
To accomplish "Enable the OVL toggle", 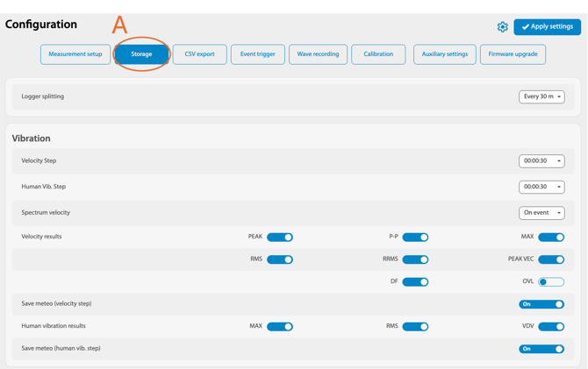I will tap(551, 282).
